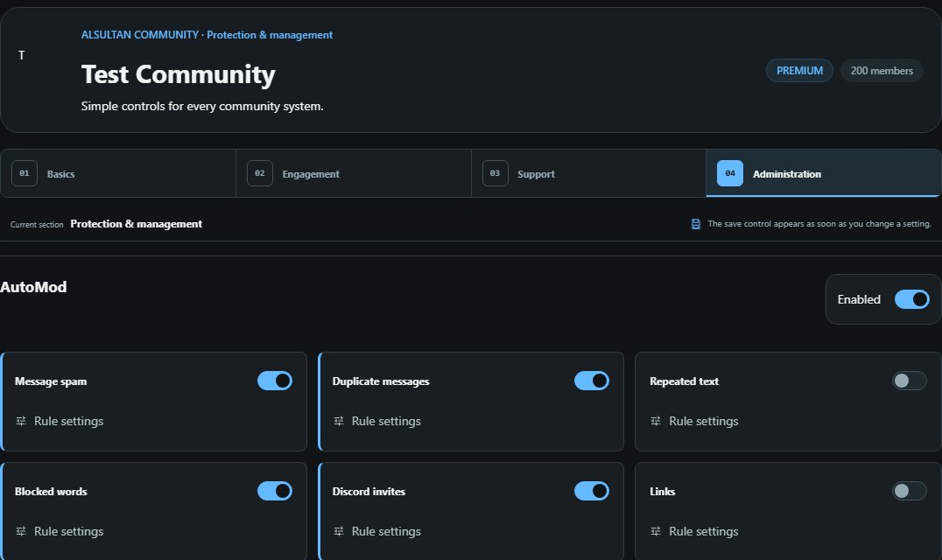The height and width of the screenshot is (560, 942).
Task: Click the sliders icon under Links
Action: click(656, 531)
